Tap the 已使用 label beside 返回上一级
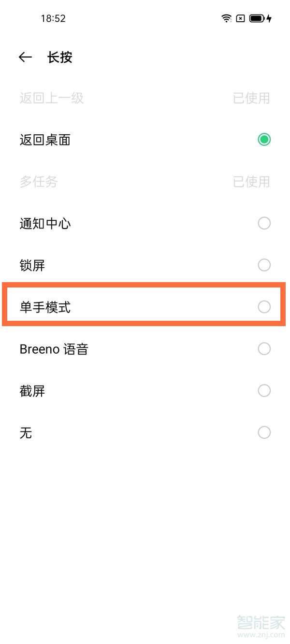Screen dimensions: 290x644 coord(251,98)
